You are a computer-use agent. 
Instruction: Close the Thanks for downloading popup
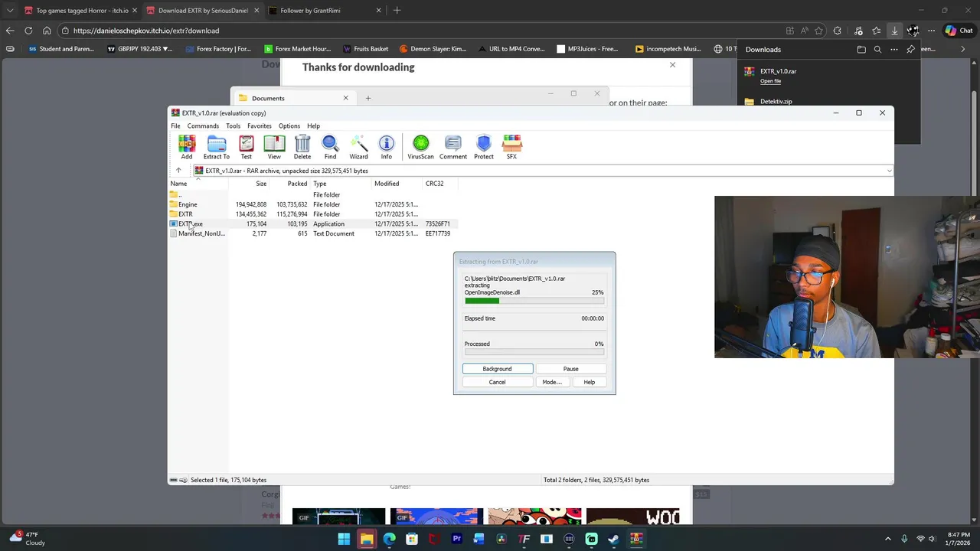(672, 65)
